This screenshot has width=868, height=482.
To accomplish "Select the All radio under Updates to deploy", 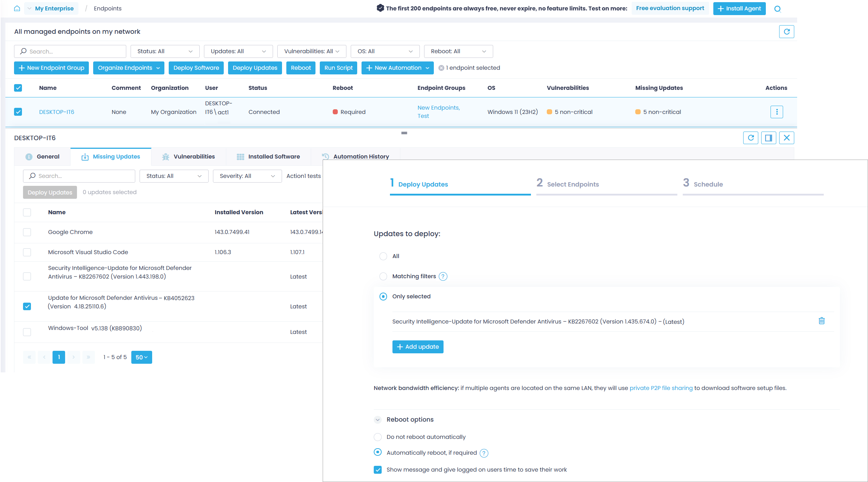I will point(383,256).
